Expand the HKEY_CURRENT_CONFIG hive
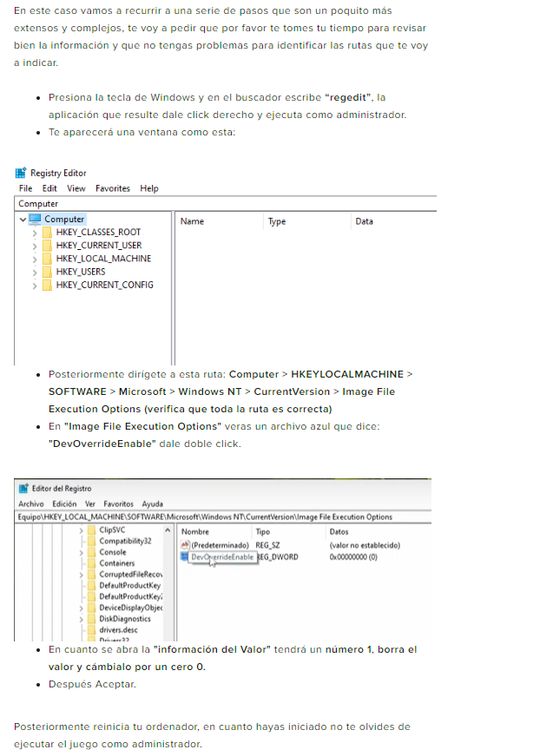The height and width of the screenshot is (756, 540). pyautogui.click(x=34, y=286)
